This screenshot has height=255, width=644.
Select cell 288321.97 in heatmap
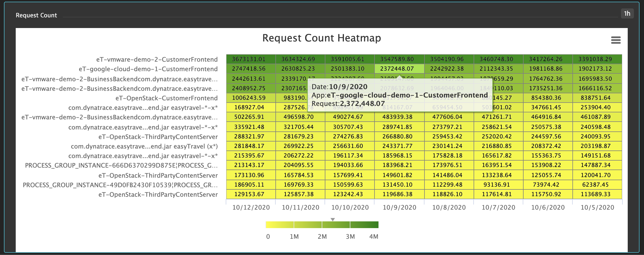(x=251, y=136)
